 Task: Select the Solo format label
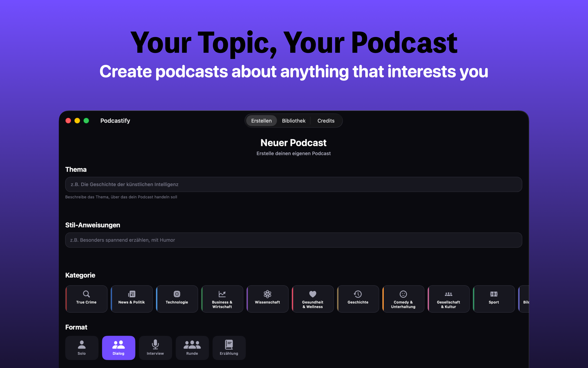point(82,353)
